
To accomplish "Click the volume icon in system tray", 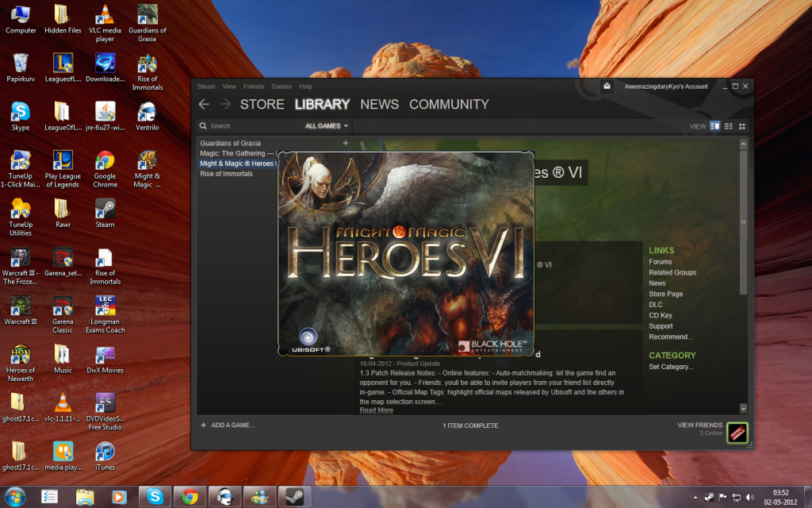I will click(750, 498).
